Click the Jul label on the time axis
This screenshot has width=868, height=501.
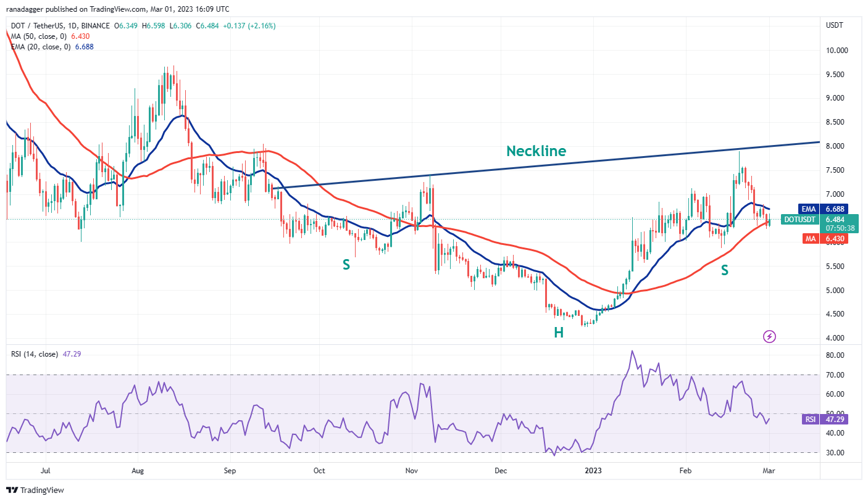(x=46, y=470)
